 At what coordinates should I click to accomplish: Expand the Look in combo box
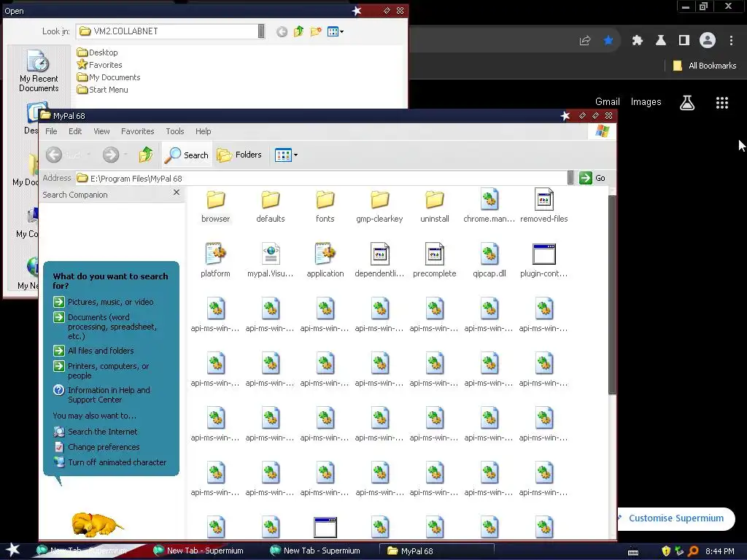[261, 31]
